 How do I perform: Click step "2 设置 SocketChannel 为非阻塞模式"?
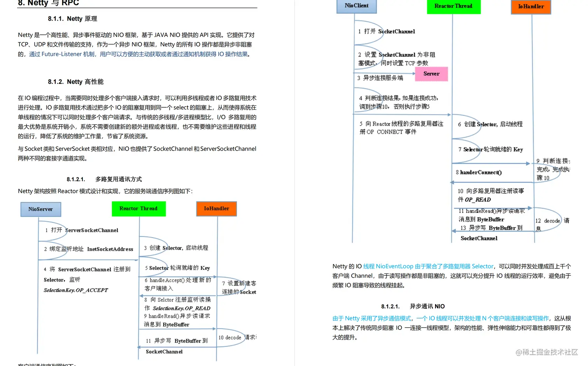(397, 59)
